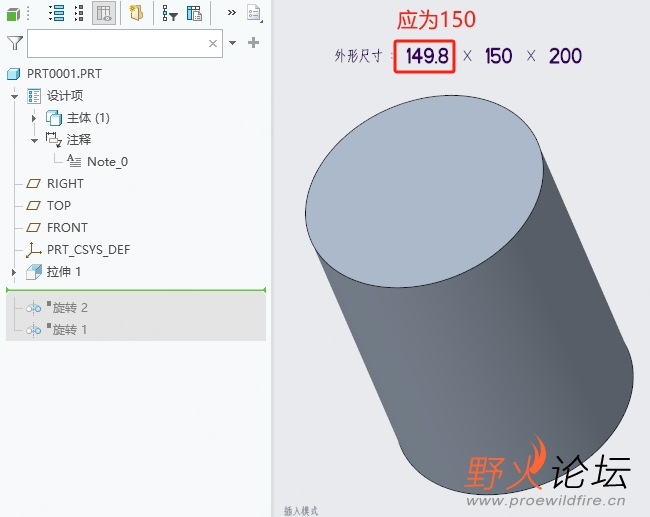Click the plus add filter button
Viewport: 650px width, 517px height.
(253, 42)
